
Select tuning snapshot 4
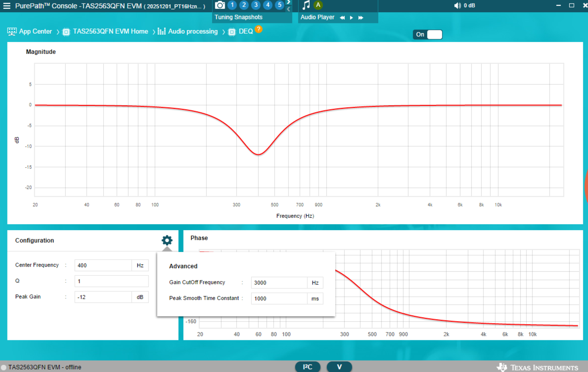[x=268, y=5]
